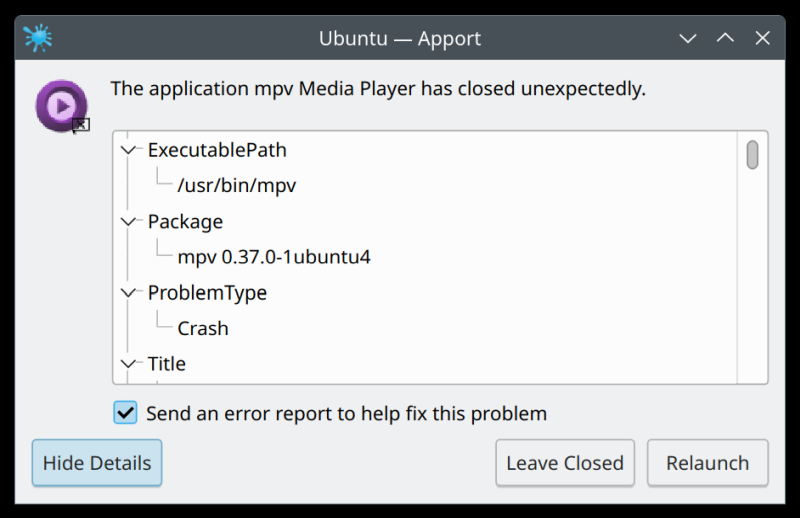Maximize the Apport window using up chevron
This screenshot has width=800, height=518.
click(x=725, y=38)
